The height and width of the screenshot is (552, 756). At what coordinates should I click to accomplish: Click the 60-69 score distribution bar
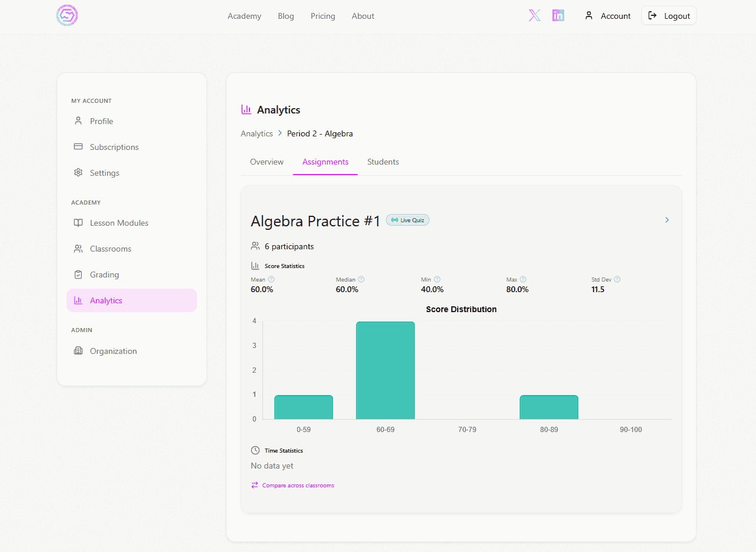[385, 370]
